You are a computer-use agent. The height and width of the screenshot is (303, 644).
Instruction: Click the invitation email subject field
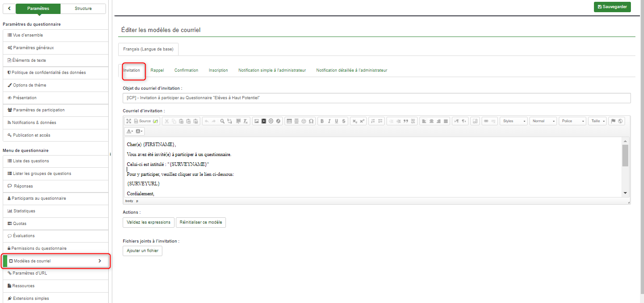[x=376, y=98]
